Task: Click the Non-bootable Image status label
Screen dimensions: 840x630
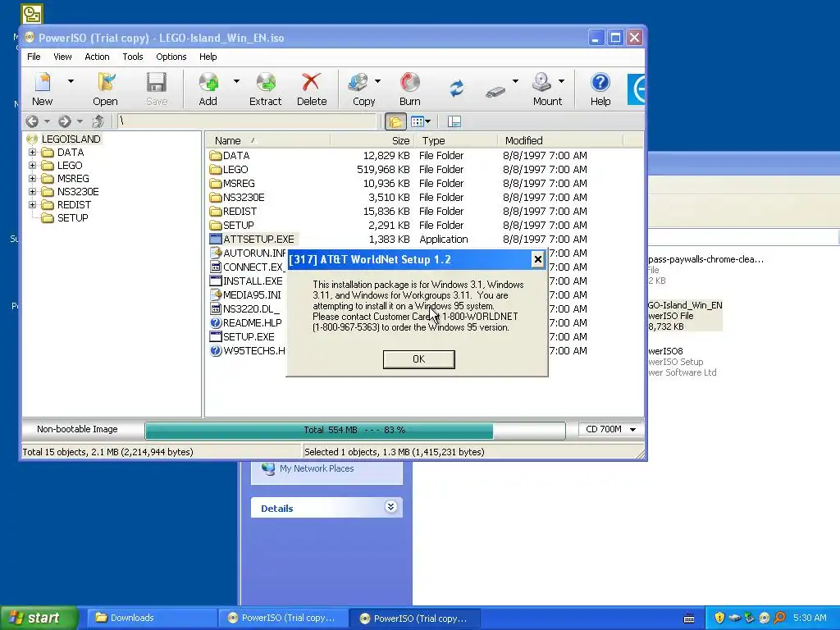Action: [x=77, y=430]
